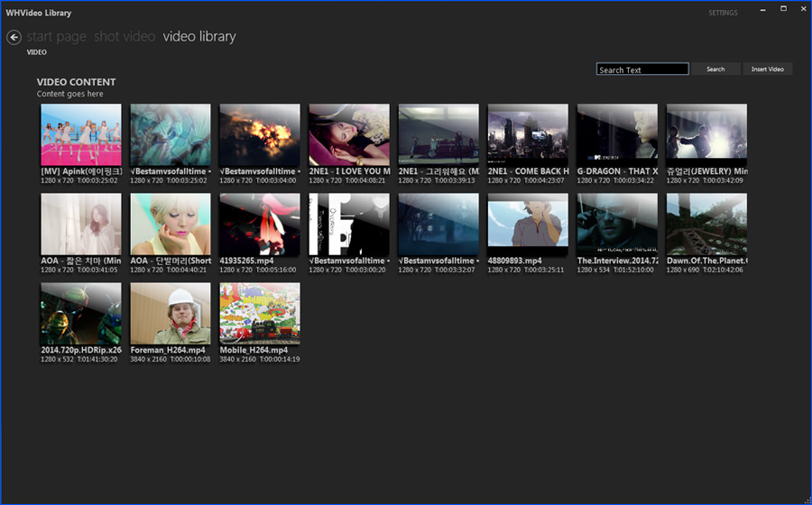The width and height of the screenshot is (812, 505).
Task: Select The.Interview.2014 video thumbnail
Action: 618,224
